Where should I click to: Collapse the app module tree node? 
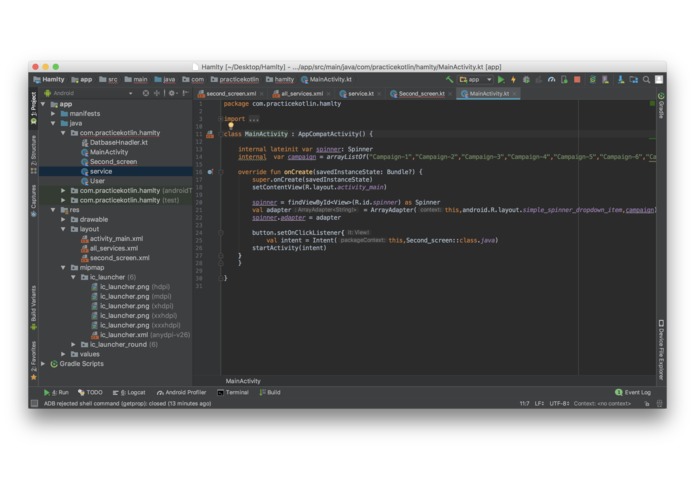click(43, 104)
